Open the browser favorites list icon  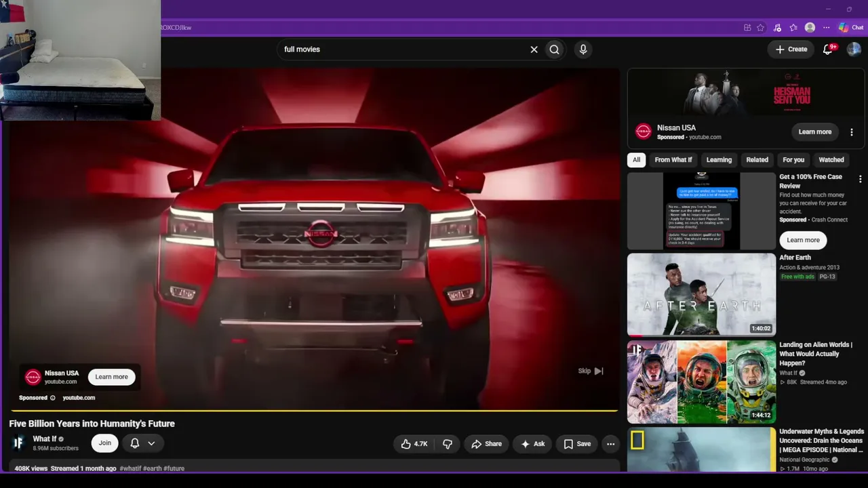[x=793, y=28]
